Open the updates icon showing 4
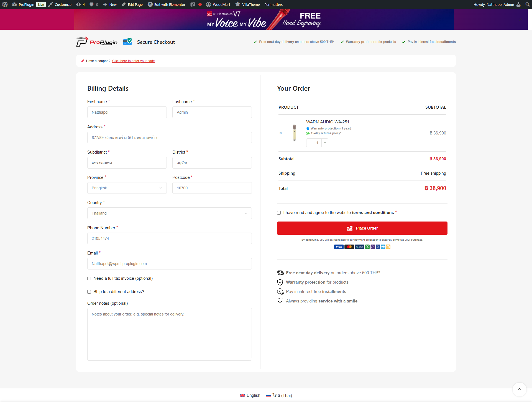 coord(80,4)
